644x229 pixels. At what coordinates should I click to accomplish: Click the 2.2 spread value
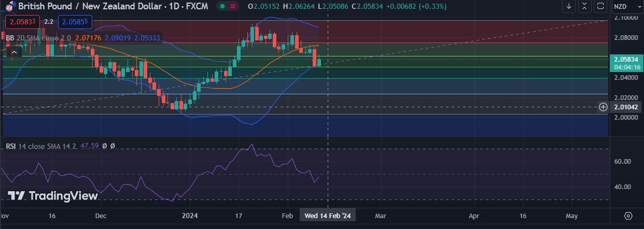click(49, 22)
